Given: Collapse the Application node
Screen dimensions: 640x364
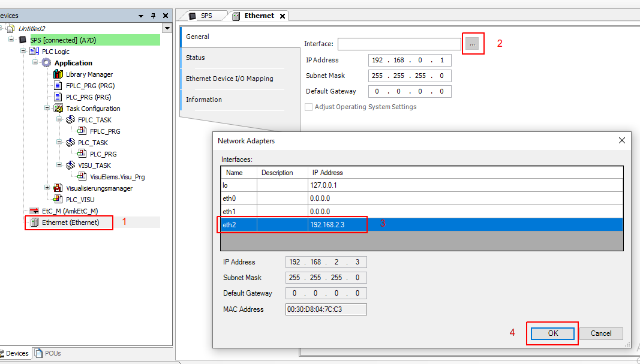Looking at the screenshot, I should [35, 62].
